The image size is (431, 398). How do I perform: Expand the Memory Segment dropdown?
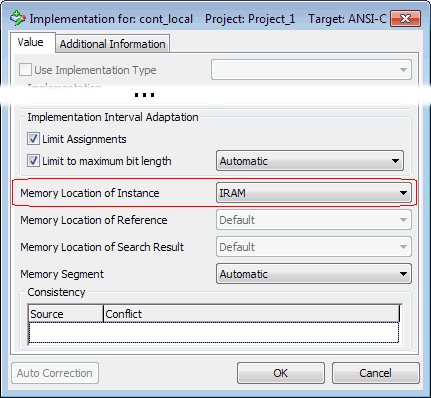coord(314,274)
